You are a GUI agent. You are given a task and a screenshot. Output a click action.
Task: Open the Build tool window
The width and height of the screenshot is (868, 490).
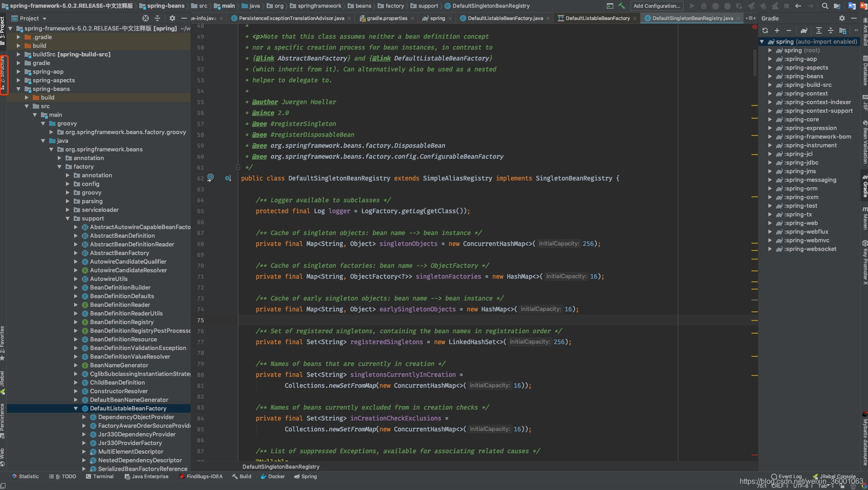242,476
